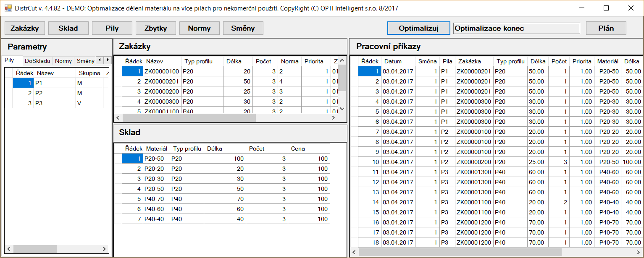This screenshot has width=644, height=258.
Task: Click the status field reading Optimalizace konec
Action: coord(517,29)
